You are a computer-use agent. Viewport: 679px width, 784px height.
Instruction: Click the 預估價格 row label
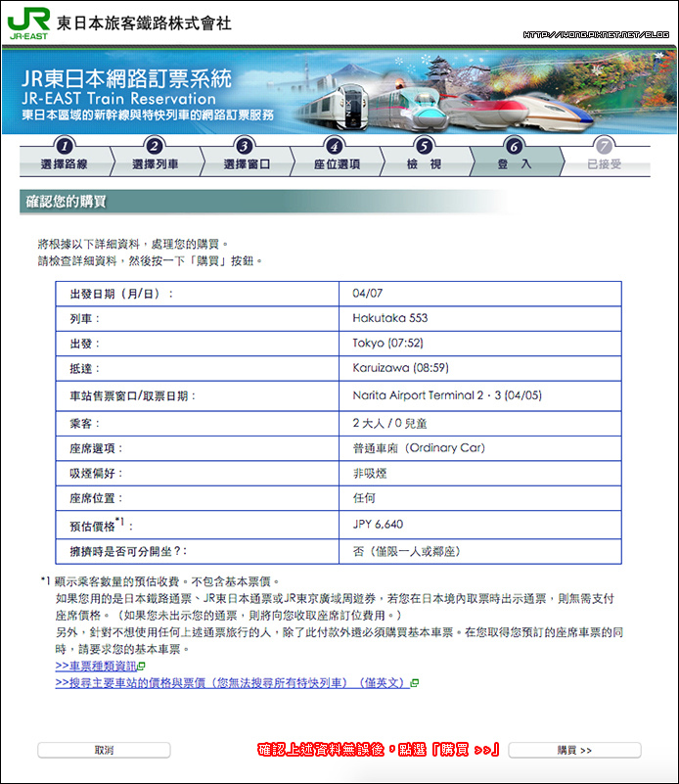(101, 525)
